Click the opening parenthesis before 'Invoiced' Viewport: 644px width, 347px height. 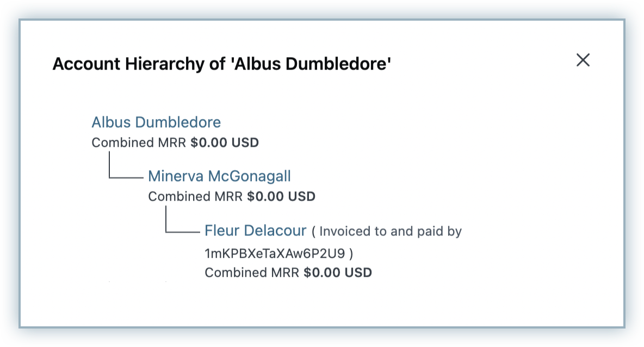pyautogui.click(x=313, y=232)
